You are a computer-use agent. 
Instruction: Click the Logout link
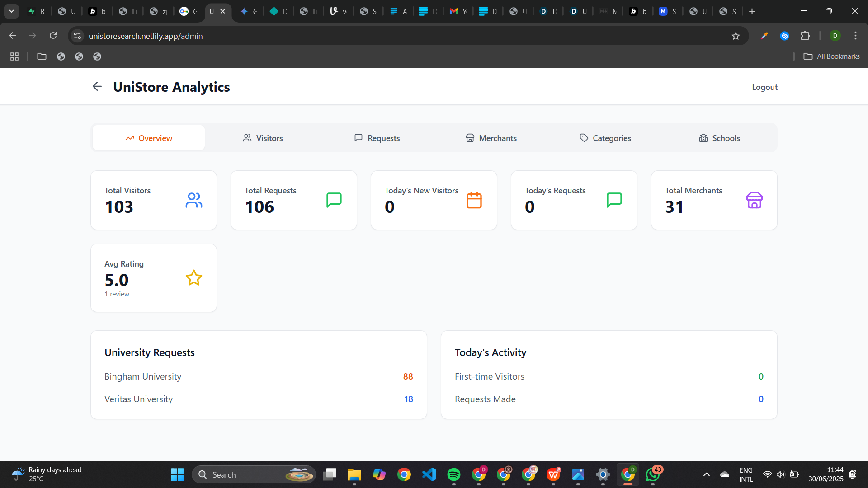(x=764, y=87)
